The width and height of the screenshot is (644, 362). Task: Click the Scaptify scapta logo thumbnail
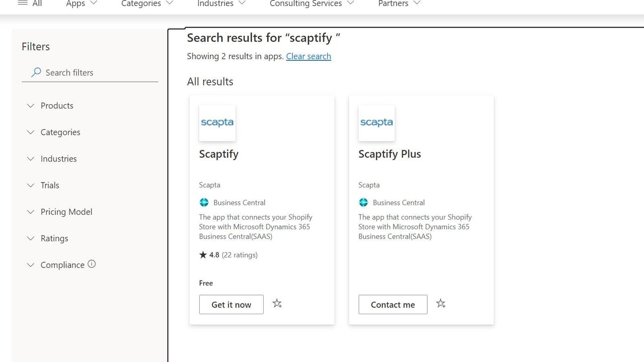click(x=217, y=123)
